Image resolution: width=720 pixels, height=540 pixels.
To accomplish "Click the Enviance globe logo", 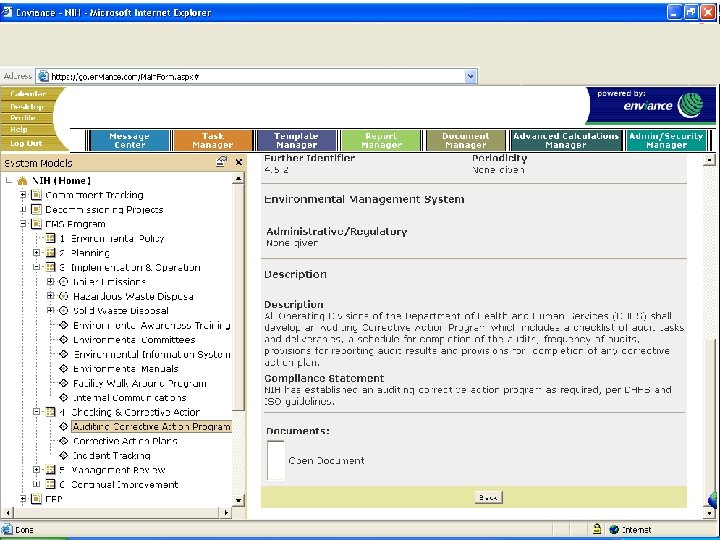I will tap(691, 106).
